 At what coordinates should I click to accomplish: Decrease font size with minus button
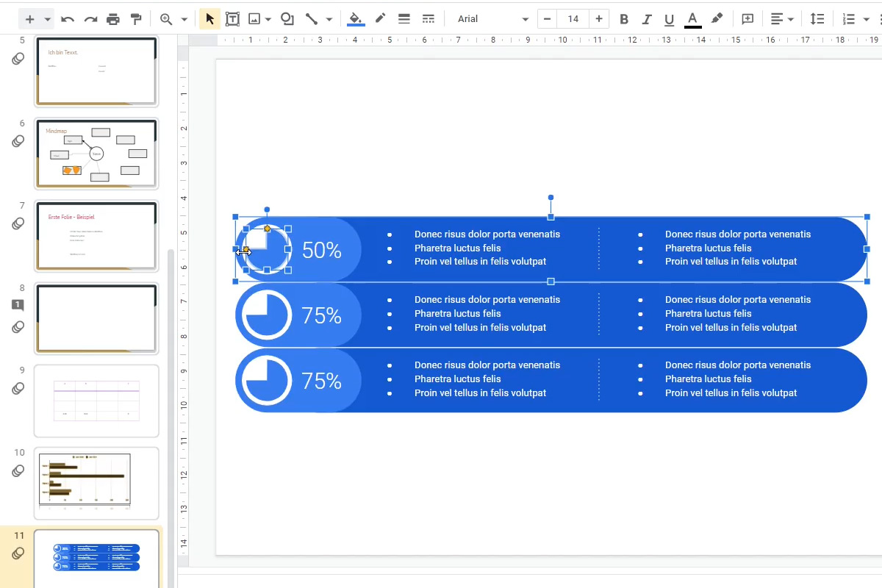[x=548, y=19]
